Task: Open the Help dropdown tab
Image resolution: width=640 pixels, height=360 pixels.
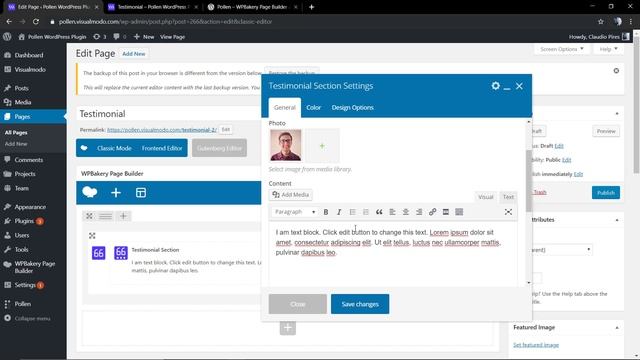Action: (608, 49)
